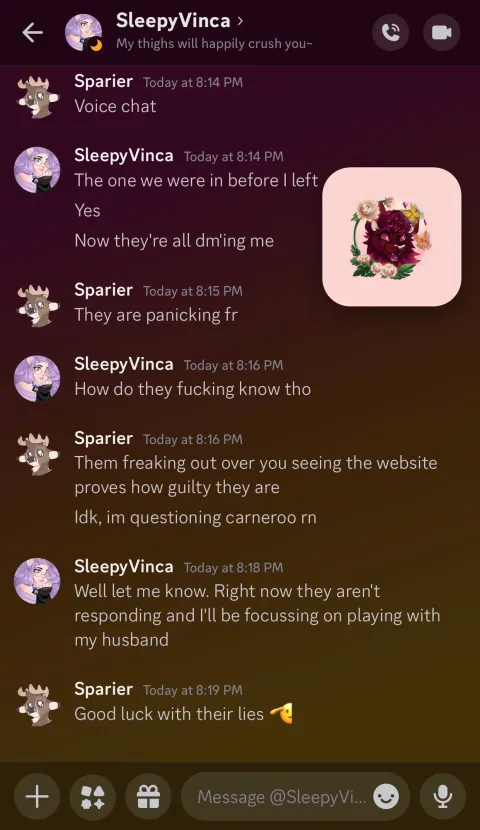
Task: Tap the pointing emoji in last message
Action: click(282, 714)
